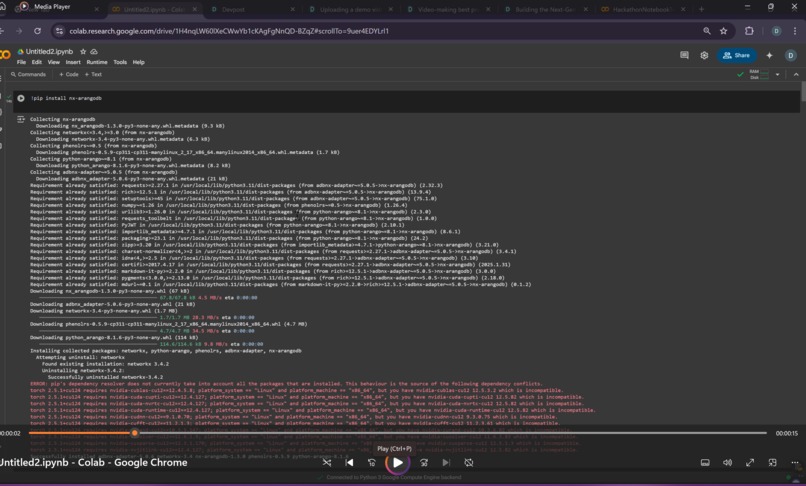Click the orange seek bar handle
This screenshot has width=806, height=486.
[x=135, y=433]
